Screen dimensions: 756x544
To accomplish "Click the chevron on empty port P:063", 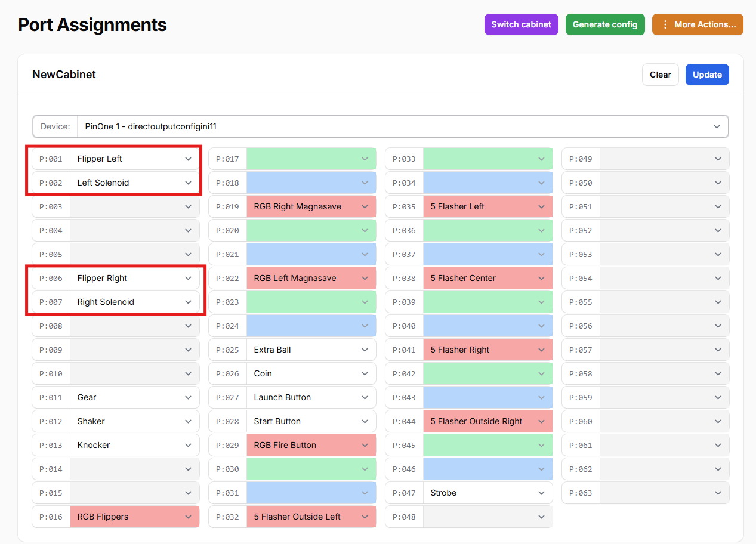I will [718, 493].
